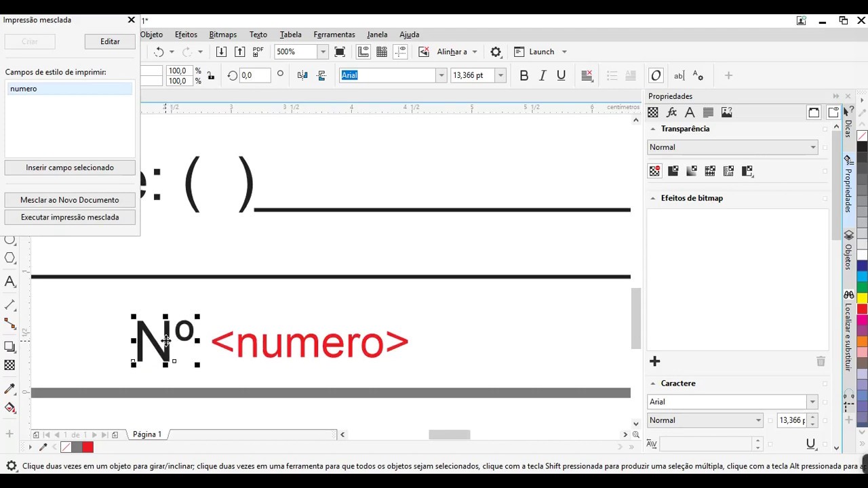Open the Paragraph tab in Propriedades

pos(708,113)
